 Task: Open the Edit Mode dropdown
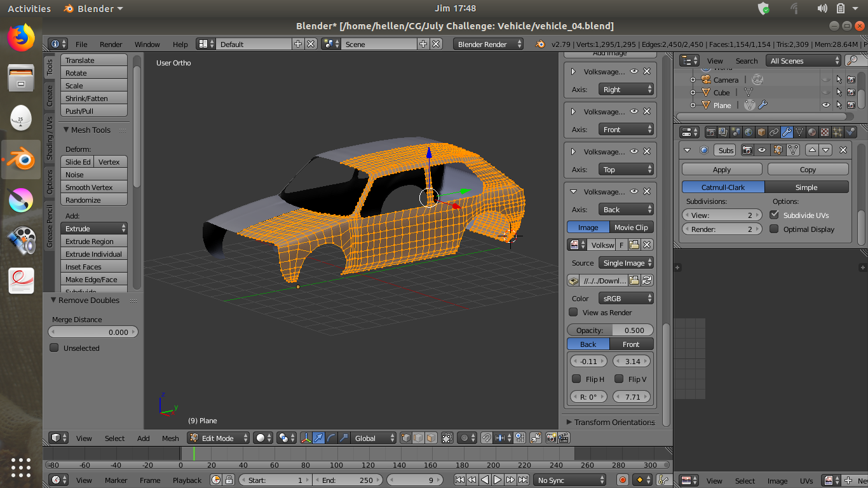[x=218, y=438]
